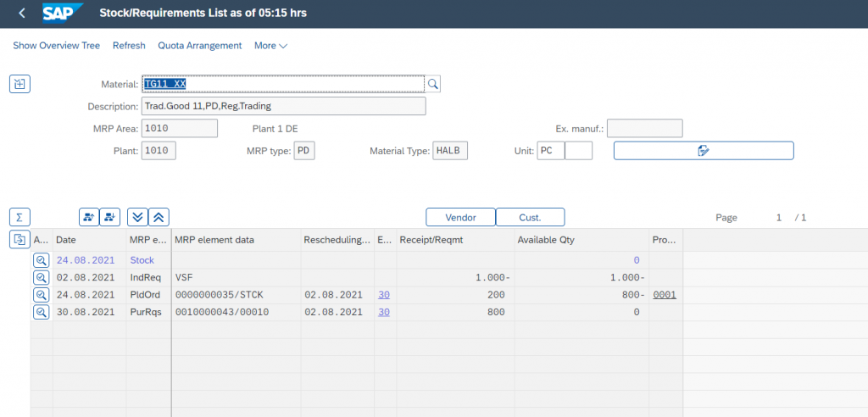Screen dimensions: 868x417
Task: Click exception link 30 in PurRqs row
Action: tap(384, 313)
